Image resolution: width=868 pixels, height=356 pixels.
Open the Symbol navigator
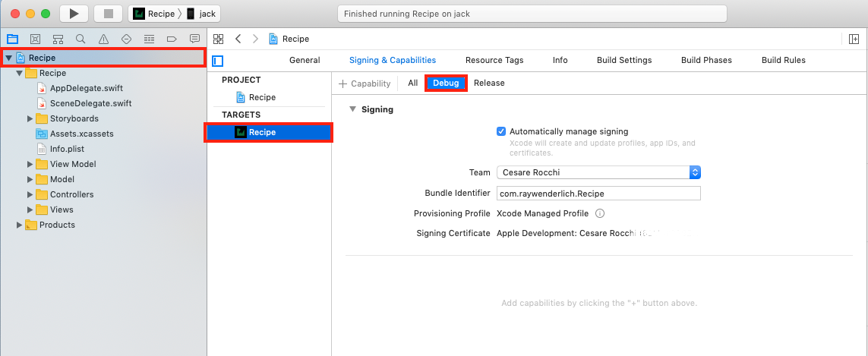[58, 39]
